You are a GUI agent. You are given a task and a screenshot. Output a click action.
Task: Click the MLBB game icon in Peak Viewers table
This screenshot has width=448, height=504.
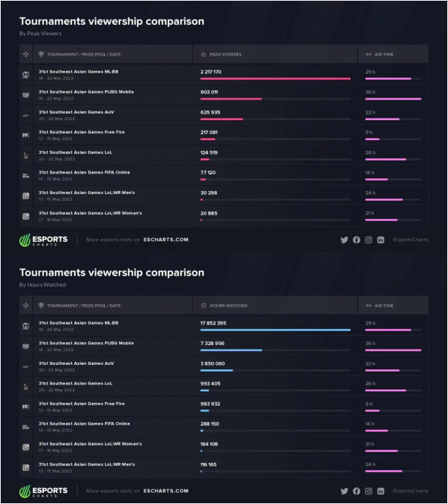26,75
